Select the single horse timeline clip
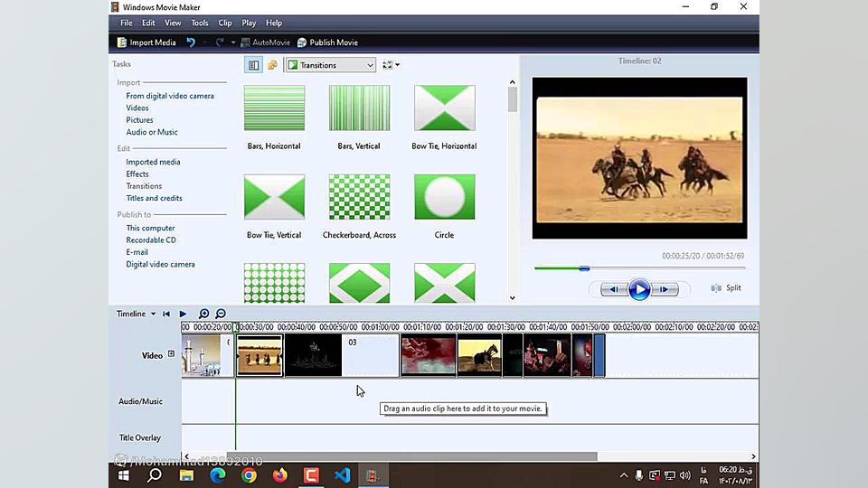Image resolution: width=868 pixels, height=488 pixels. [479, 355]
